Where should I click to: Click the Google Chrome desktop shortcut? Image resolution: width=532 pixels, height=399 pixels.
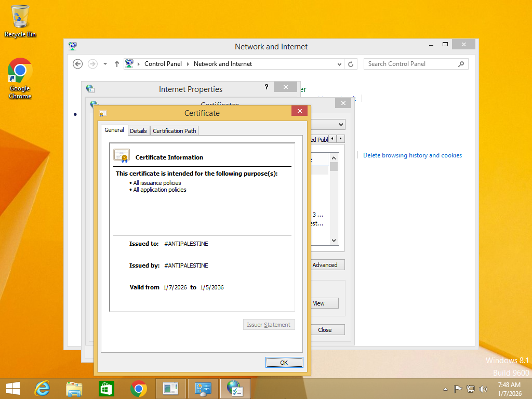[20, 78]
